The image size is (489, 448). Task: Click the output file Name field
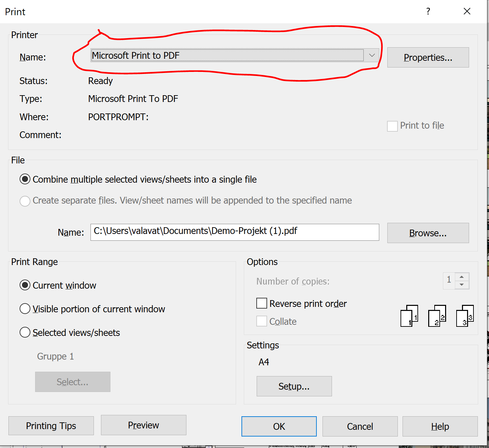[x=234, y=232]
